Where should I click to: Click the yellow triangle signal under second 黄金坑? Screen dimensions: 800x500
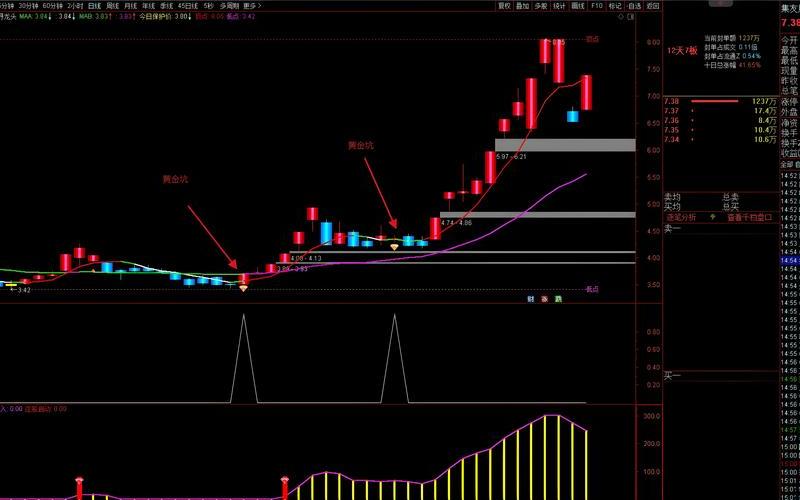(x=394, y=247)
